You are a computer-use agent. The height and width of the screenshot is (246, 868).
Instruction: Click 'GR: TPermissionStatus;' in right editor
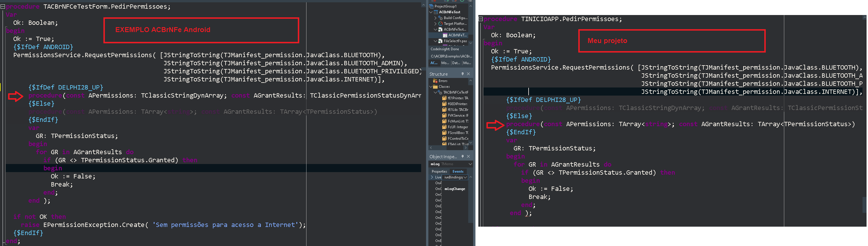[x=554, y=148]
